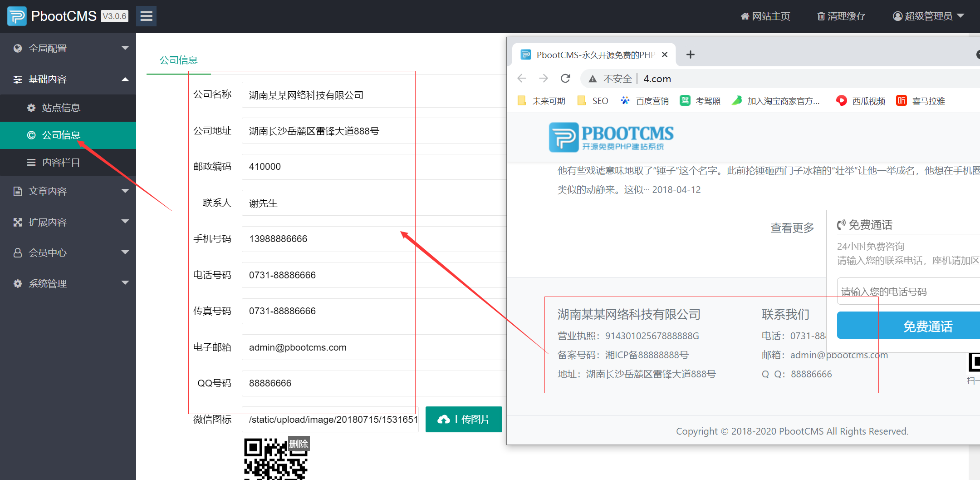Click the 内容栏目 list icon
The image size is (980, 480).
[31, 163]
